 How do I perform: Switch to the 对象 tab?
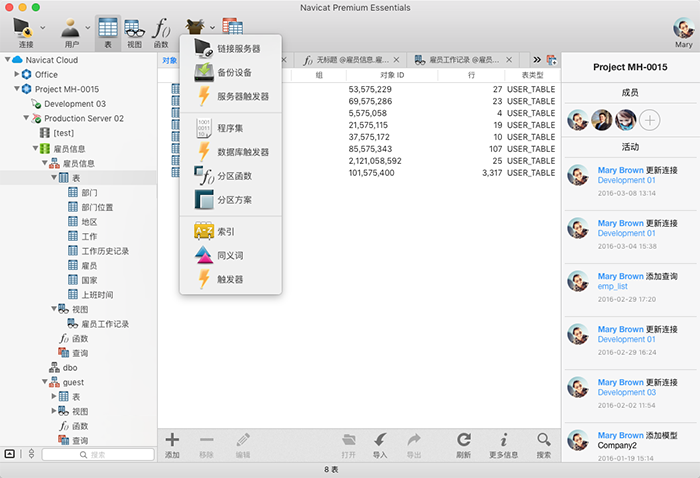pyautogui.click(x=169, y=60)
